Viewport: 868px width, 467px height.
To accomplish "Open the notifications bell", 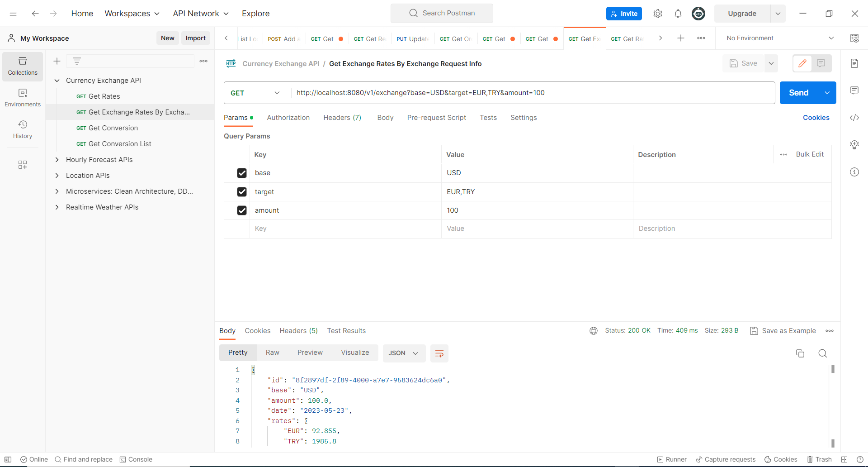I will pyautogui.click(x=678, y=14).
